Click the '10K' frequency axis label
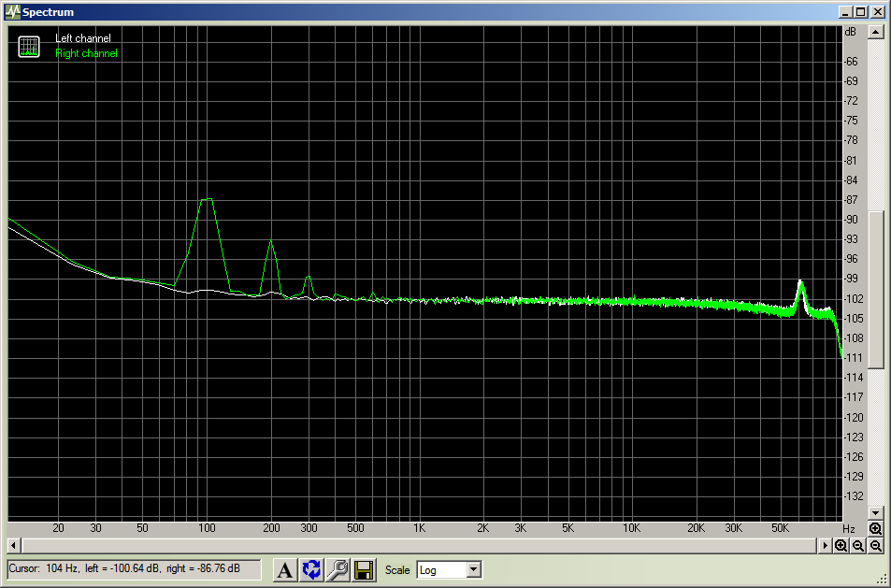Viewport: 891px width, 588px height. point(631,528)
